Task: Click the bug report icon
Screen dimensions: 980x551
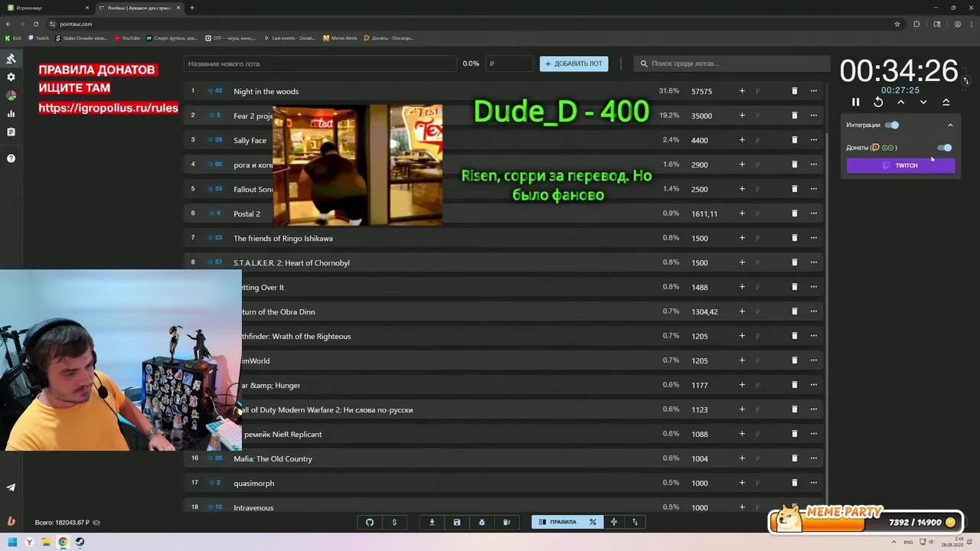Action: tap(482, 522)
